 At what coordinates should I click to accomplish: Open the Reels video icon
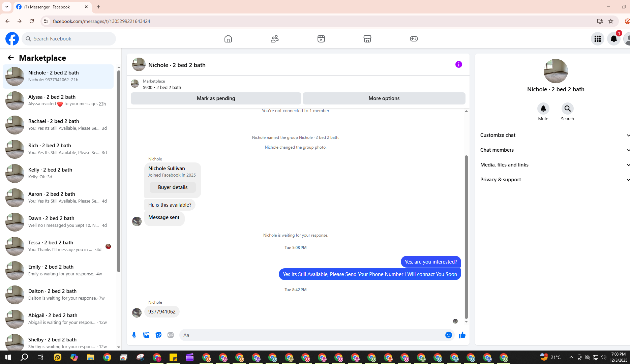[321, 39]
